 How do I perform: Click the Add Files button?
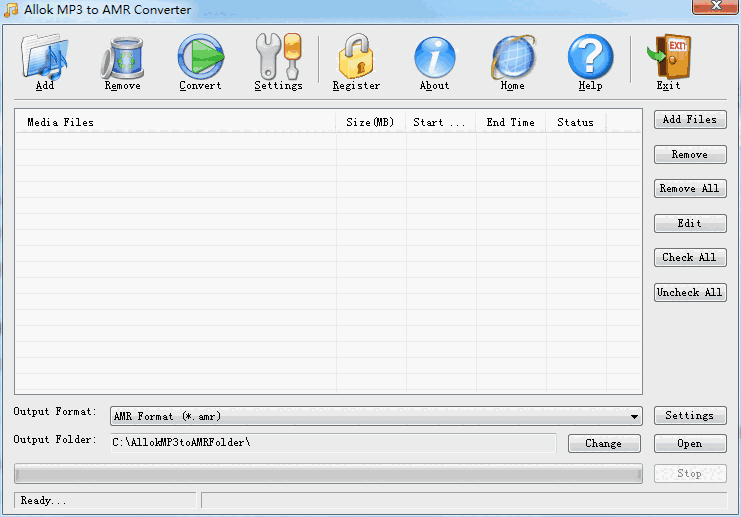tap(690, 120)
